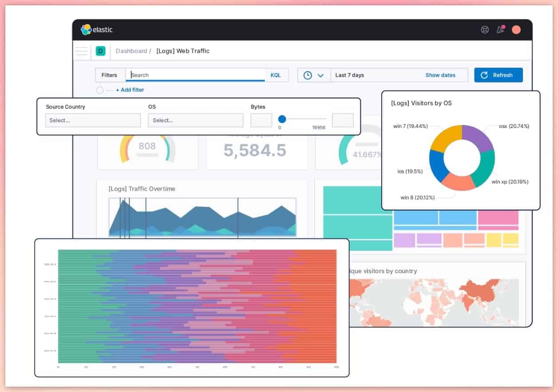This screenshot has height=392, width=558.
Task: Open the clock quick time picker icon
Action: (307, 75)
